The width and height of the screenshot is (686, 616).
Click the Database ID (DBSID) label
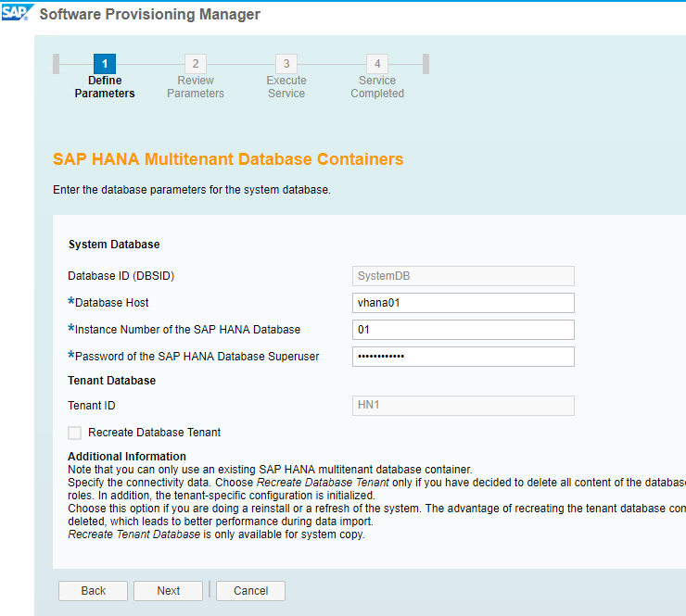pyautogui.click(x=121, y=276)
